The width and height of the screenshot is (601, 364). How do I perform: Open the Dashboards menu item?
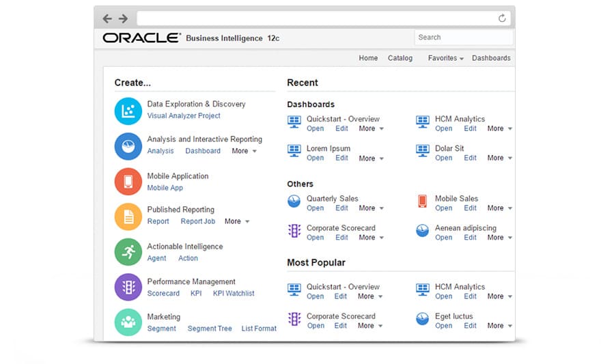tap(491, 58)
